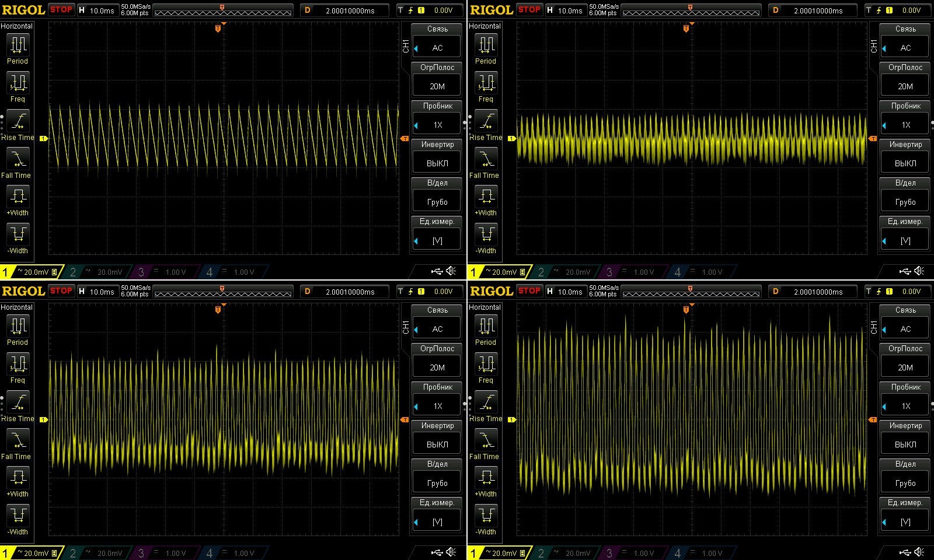Image resolution: width=934 pixels, height=560 pixels.
Task: Select +Width measurement icon in top-left scope
Action: point(18,197)
